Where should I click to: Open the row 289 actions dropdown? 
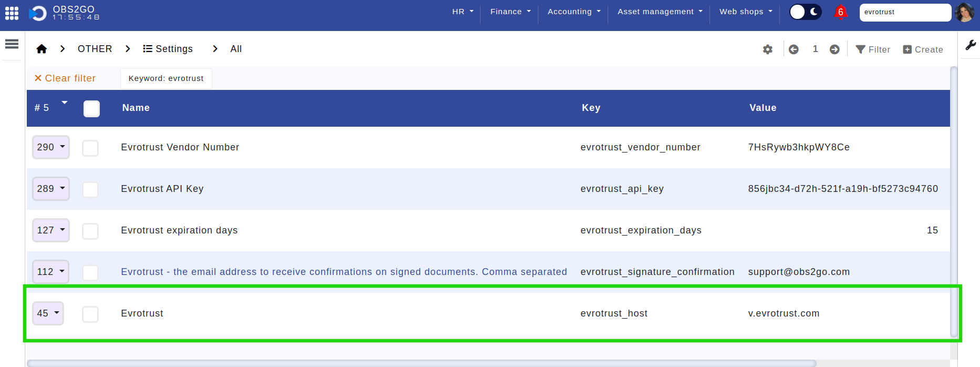pyautogui.click(x=51, y=189)
